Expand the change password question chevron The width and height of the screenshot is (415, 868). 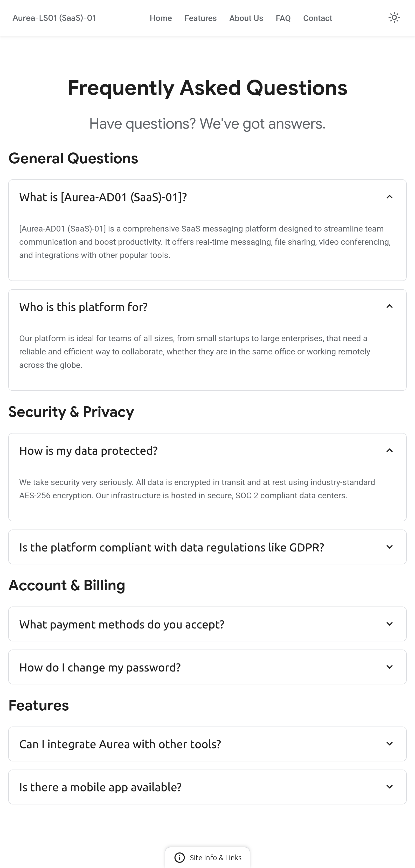click(x=389, y=667)
